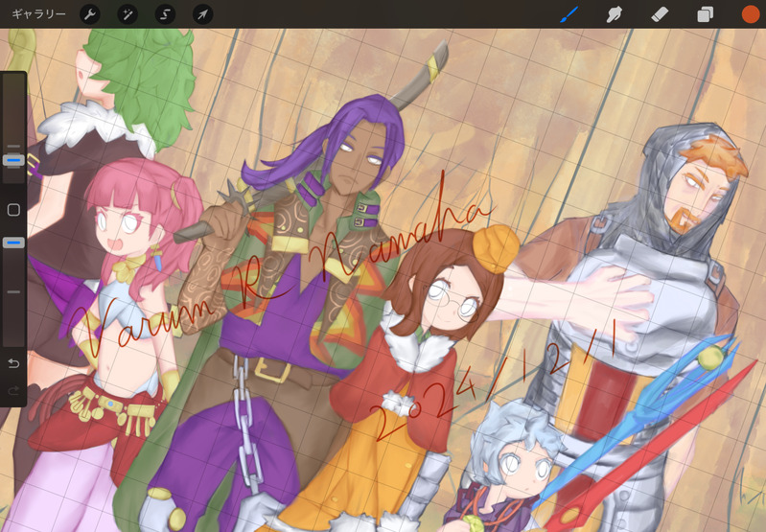
Task: Click the brush size slider handle
Action: (13, 160)
